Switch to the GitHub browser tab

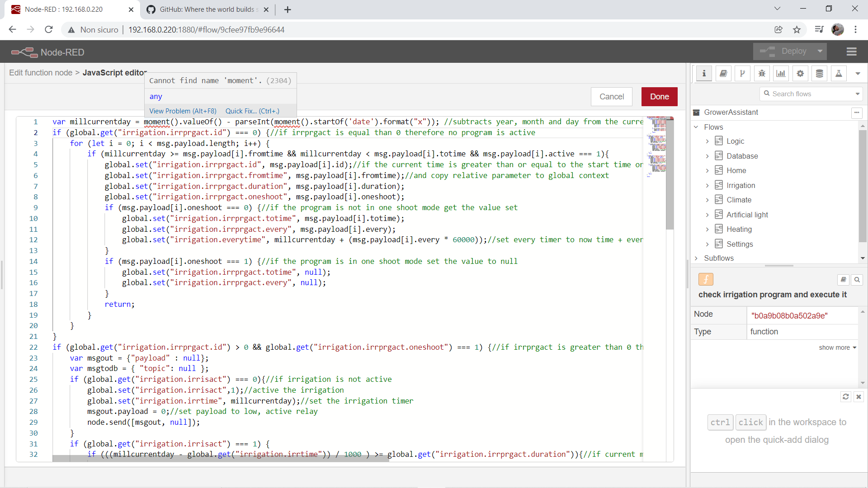click(208, 9)
